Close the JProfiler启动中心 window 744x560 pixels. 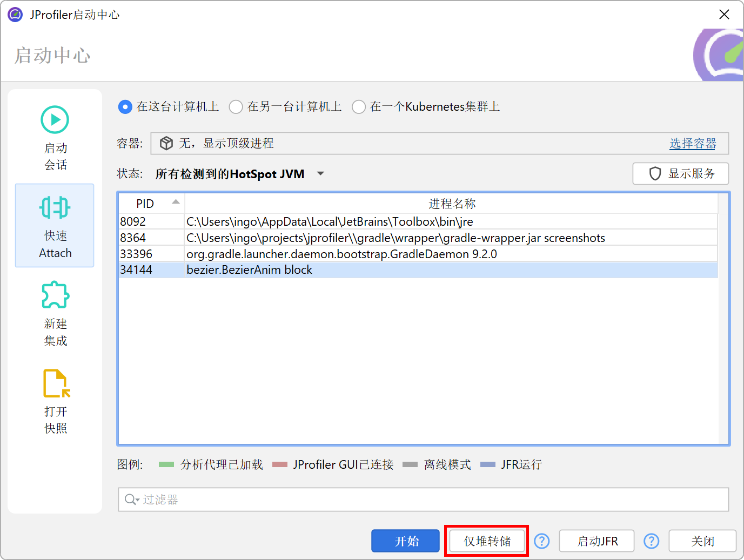tap(725, 15)
